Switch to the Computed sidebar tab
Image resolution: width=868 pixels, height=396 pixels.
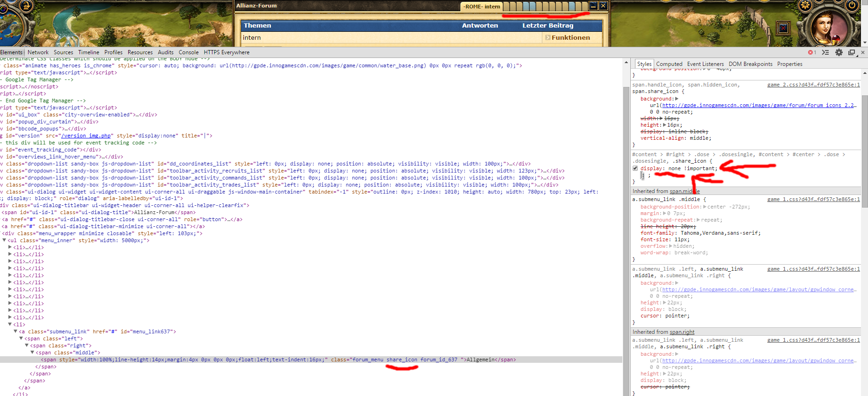[x=669, y=64]
